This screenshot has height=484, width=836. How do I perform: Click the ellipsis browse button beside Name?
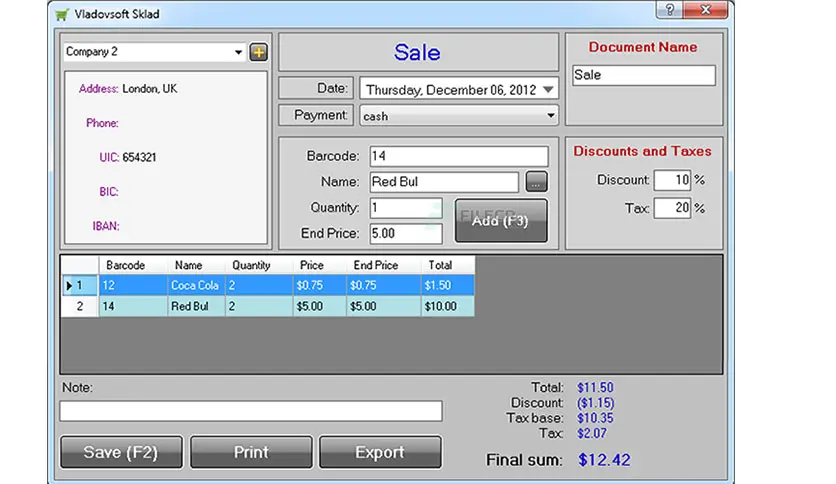537,182
